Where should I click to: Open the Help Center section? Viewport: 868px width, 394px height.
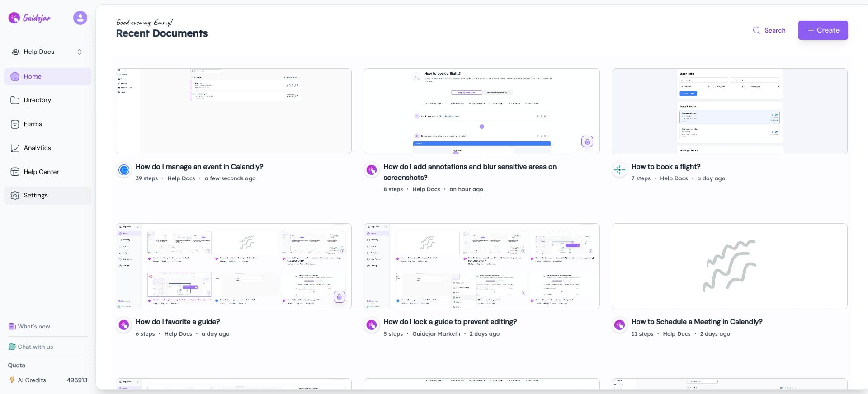tap(47, 172)
